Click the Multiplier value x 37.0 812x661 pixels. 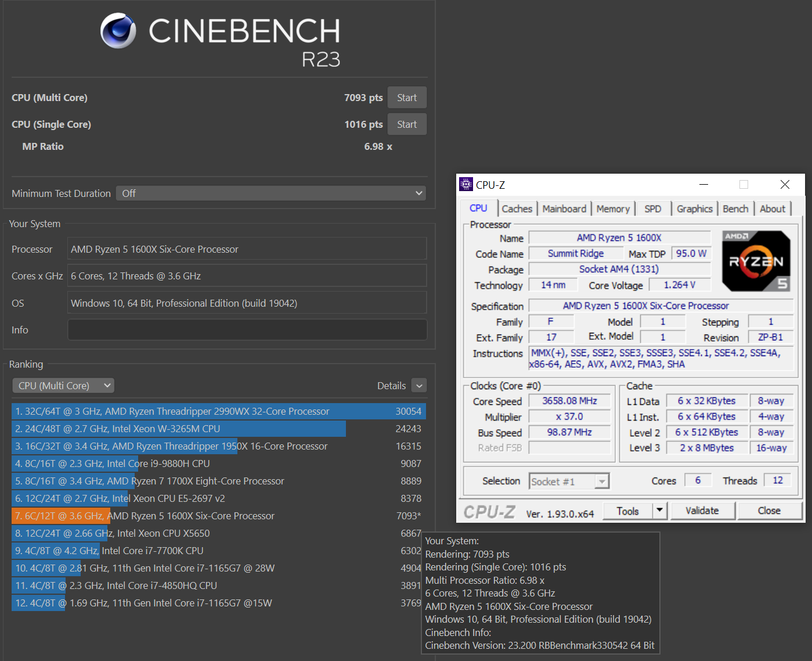pos(569,416)
